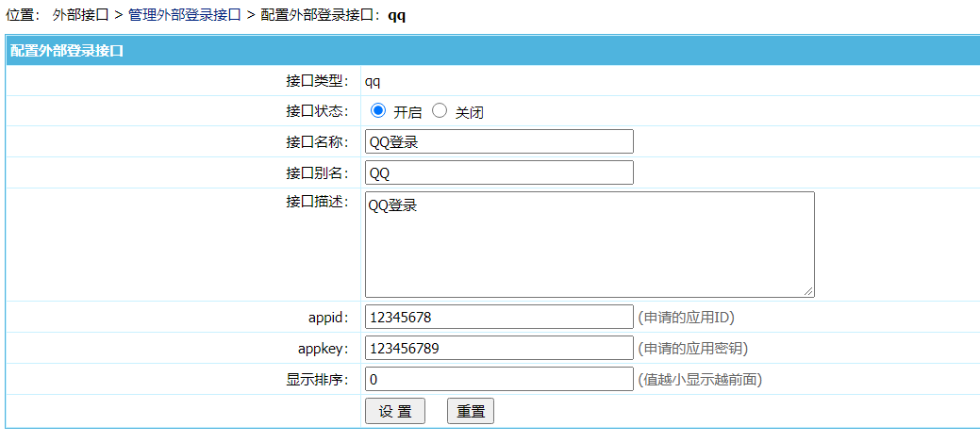980x442 pixels.
Task: Click the 接口别名 input field
Action: (x=499, y=172)
